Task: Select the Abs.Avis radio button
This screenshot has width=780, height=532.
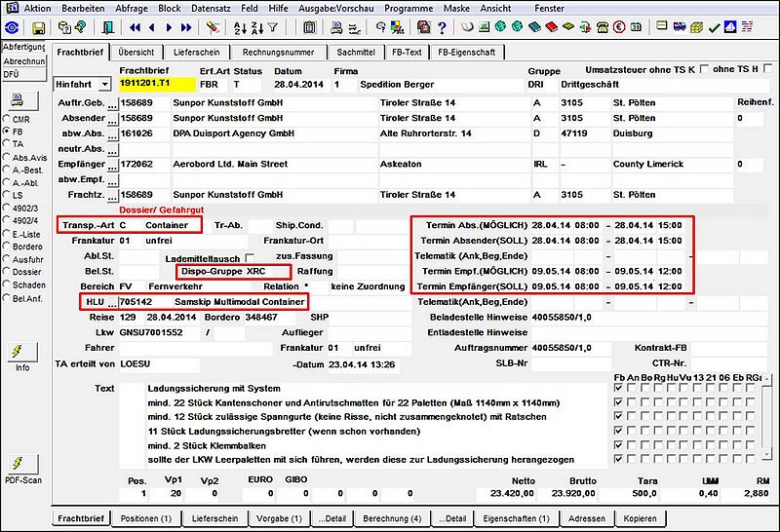Action: coord(7,157)
